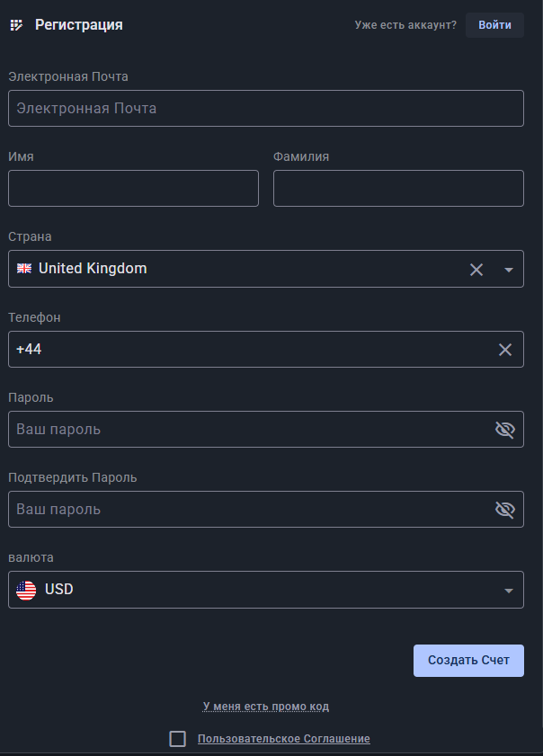
Task: Toggle visibility of the Пароль field
Action: (x=505, y=430)
